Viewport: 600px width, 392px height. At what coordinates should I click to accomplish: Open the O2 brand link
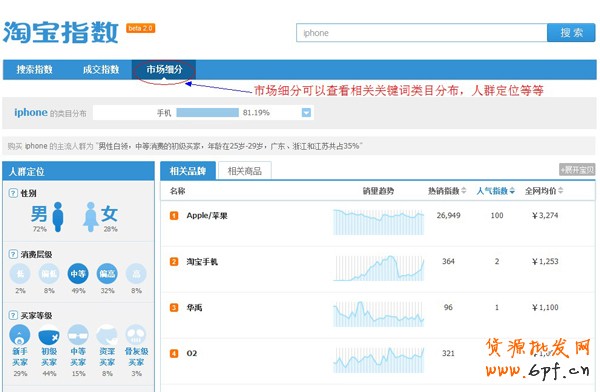point(192,353)
